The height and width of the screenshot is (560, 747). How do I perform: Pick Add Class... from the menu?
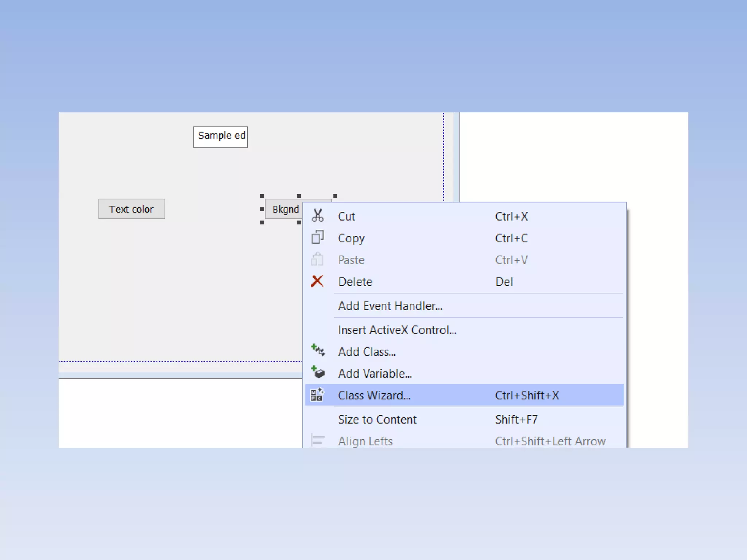(x=367, y=352)
